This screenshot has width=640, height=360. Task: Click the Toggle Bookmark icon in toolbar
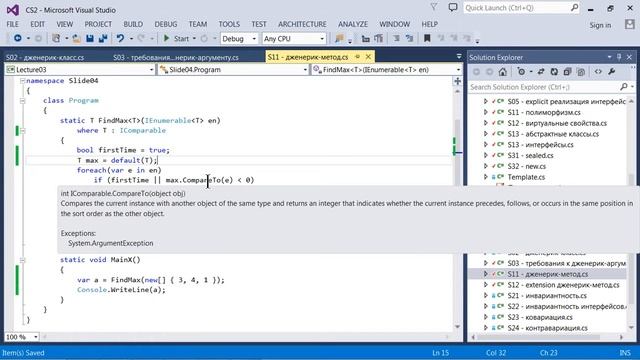click(427, 38)
